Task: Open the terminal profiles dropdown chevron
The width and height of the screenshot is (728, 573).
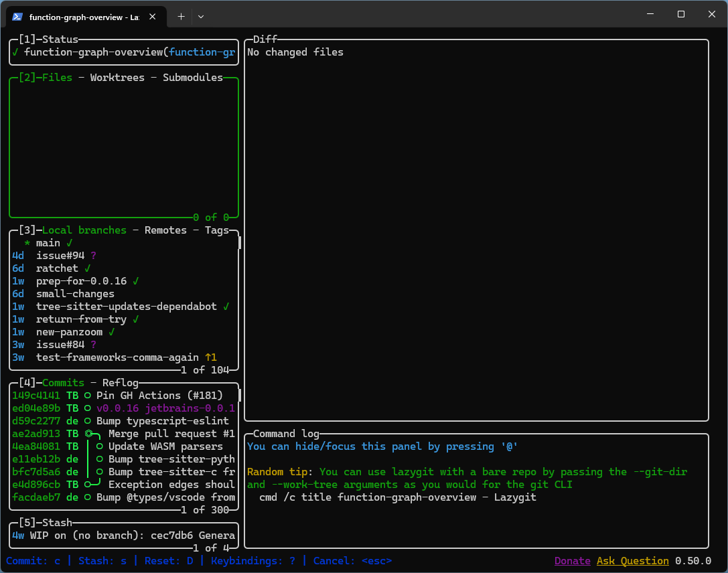Action: [x=200, y=17]
